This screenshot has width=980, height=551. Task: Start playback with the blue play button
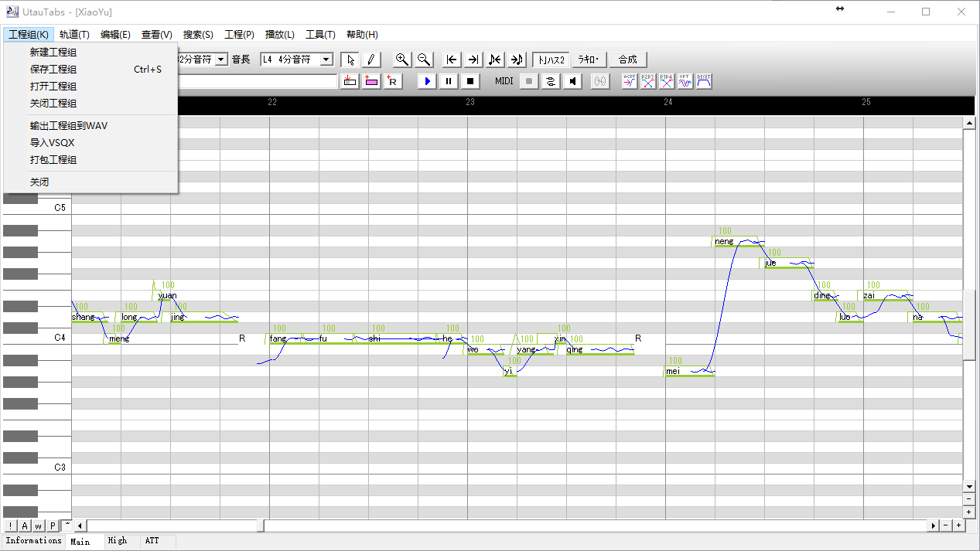coord(427,81)
